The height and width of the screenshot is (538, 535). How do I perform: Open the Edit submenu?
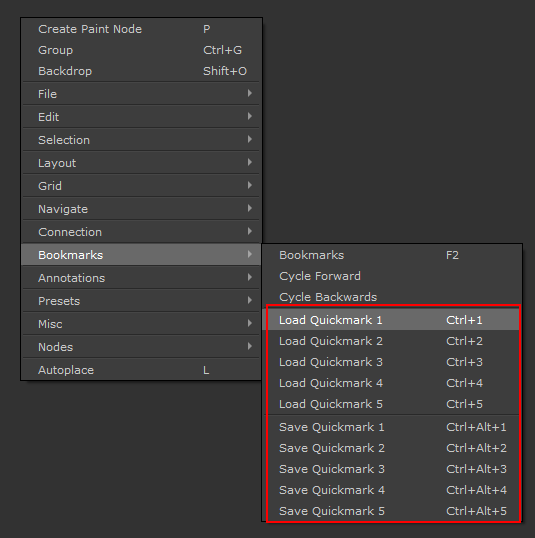pos(141,117)
